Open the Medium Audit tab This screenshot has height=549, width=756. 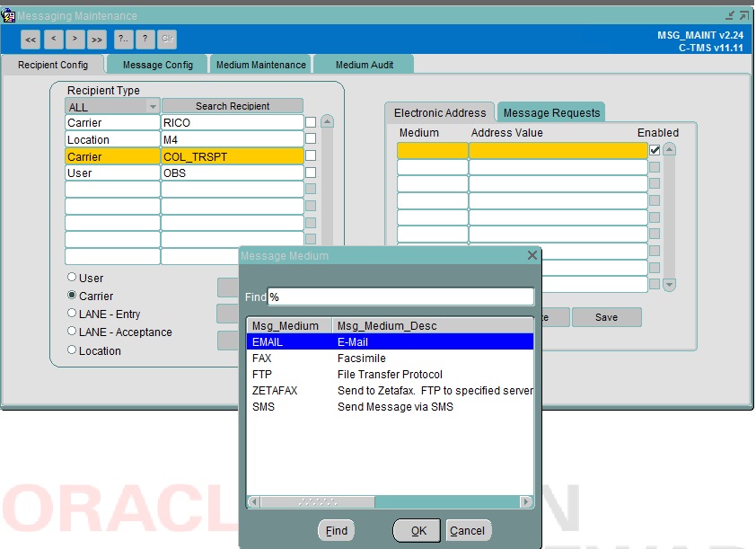[364, 65]
